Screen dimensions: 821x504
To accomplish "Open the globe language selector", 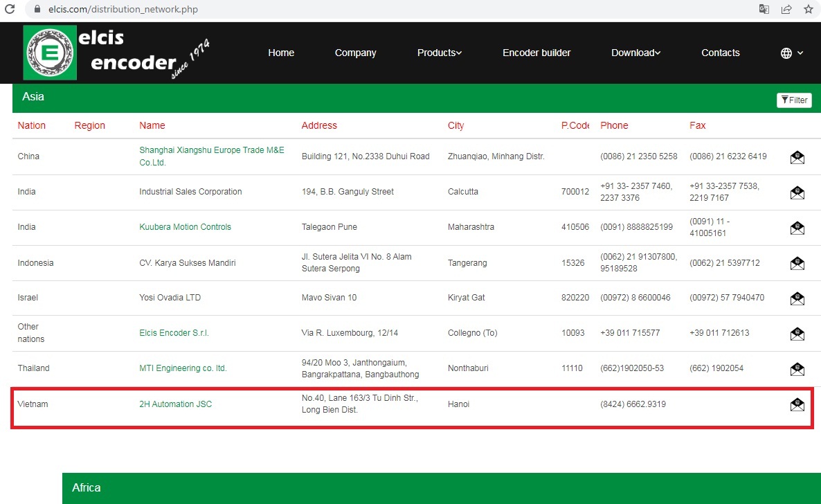I will (786, 53).
